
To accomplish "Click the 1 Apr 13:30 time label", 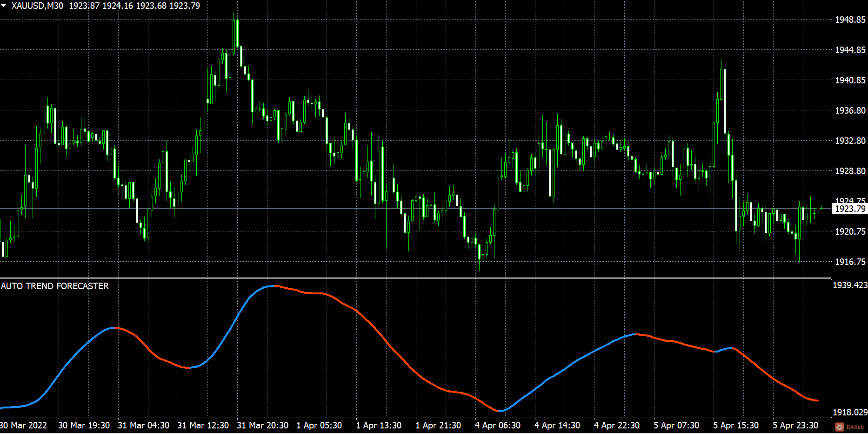I will tap(379, 425).
